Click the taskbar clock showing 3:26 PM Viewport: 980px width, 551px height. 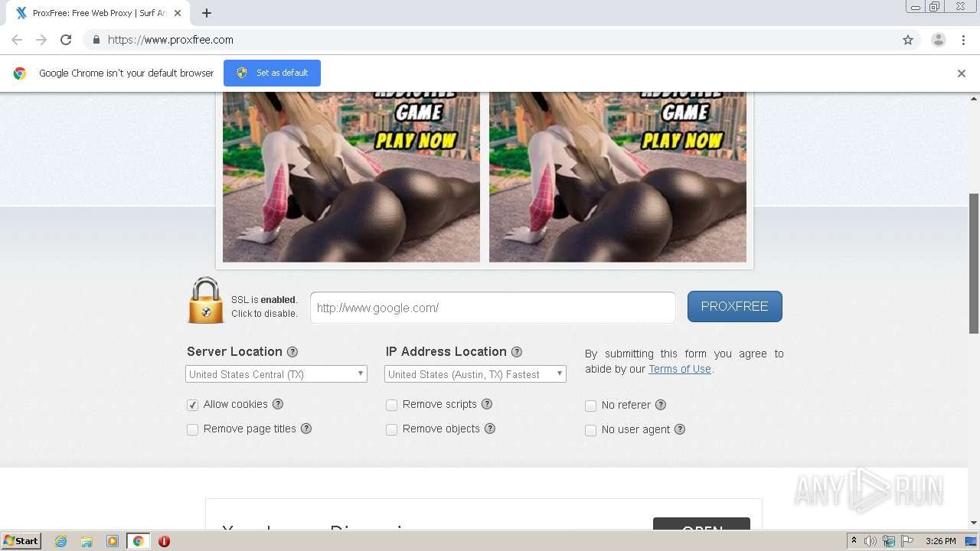point(940,541)
